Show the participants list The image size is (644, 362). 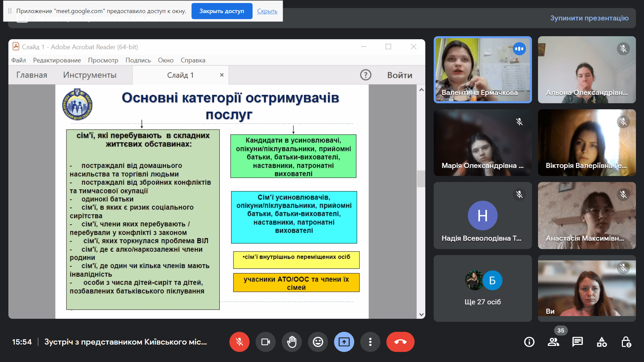pyautogui.click(x=553, y=342)
